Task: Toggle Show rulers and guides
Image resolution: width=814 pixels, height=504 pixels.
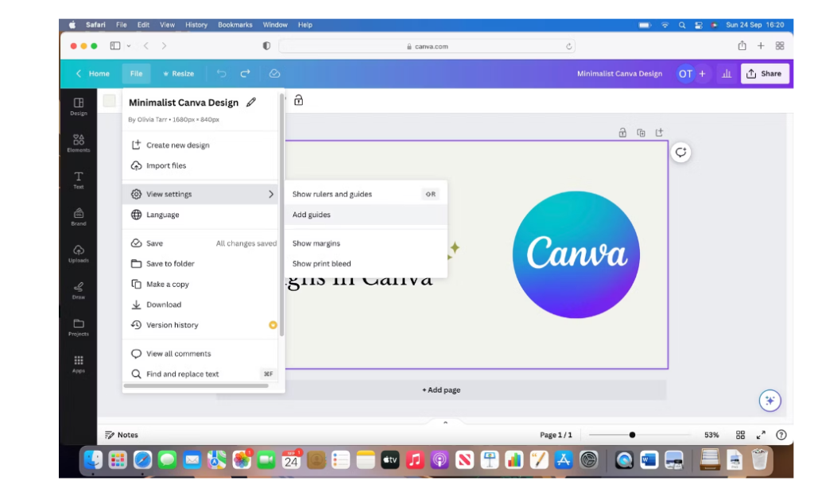Action: (366, 194)
